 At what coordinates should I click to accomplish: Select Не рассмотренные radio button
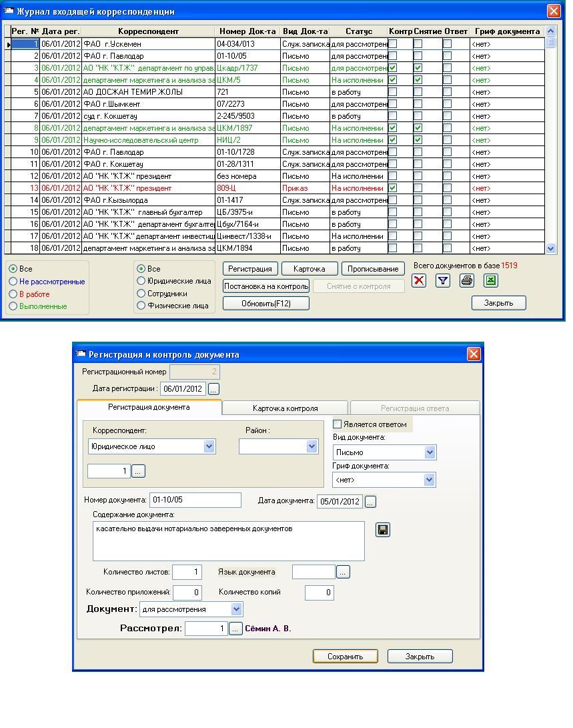(x=13, y=282)
